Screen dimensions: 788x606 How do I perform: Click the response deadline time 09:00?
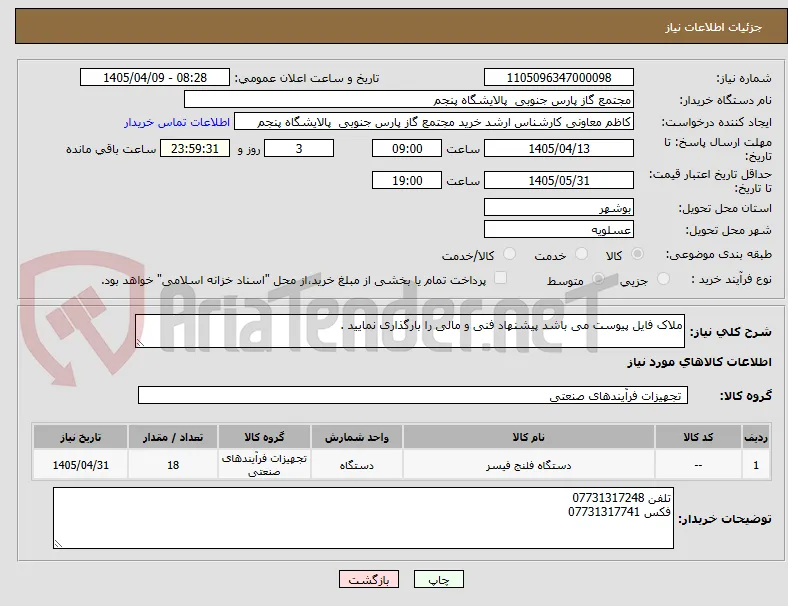click(x=407, y=148)
